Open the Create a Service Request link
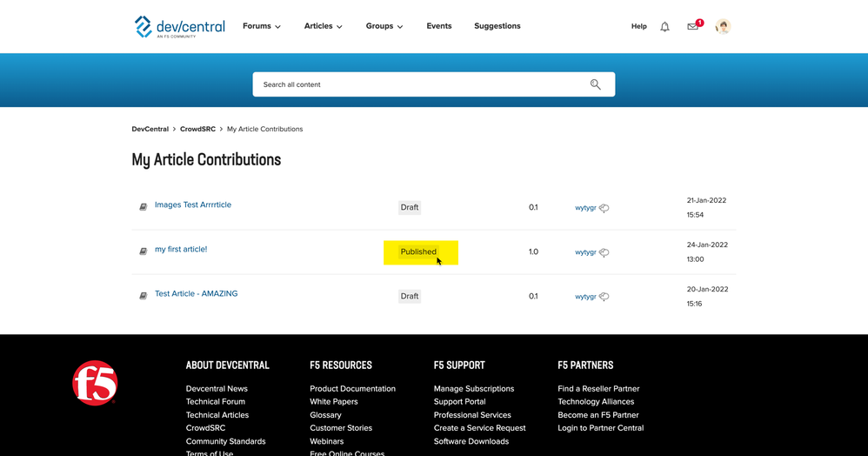 [479, 428]
